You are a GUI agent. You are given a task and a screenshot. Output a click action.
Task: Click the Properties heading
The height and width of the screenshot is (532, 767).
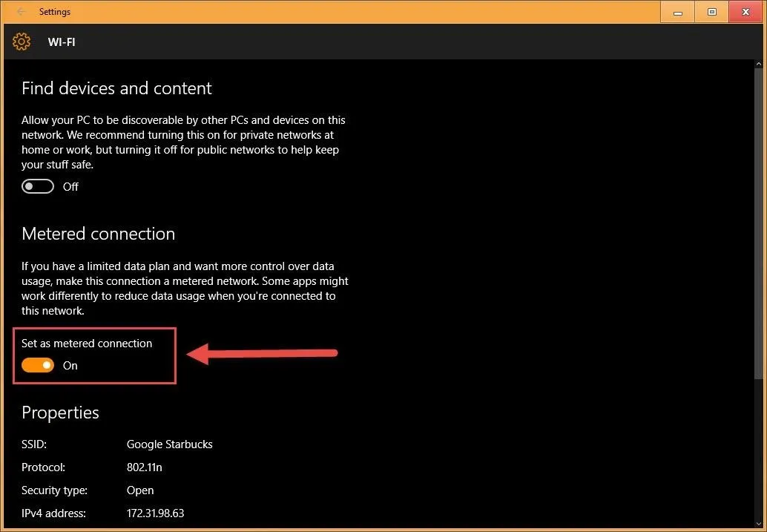click(x=60, y=413)
